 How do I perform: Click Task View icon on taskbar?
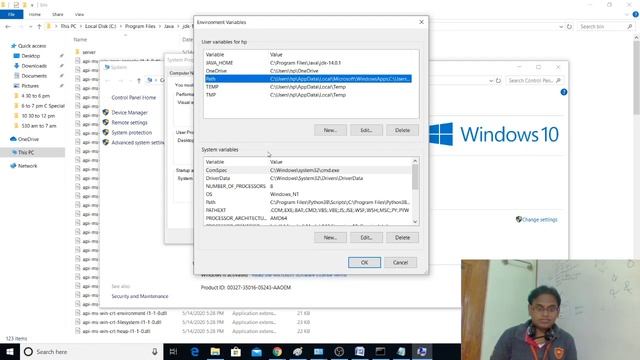173,351
